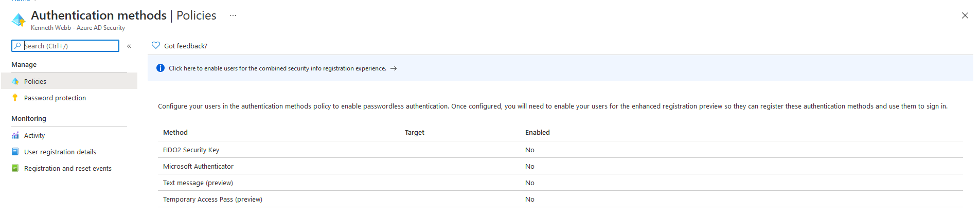980x216 pixels.
Task: Click the Authentication methods diamond icon in header
Action: click(x=19, y=20)
